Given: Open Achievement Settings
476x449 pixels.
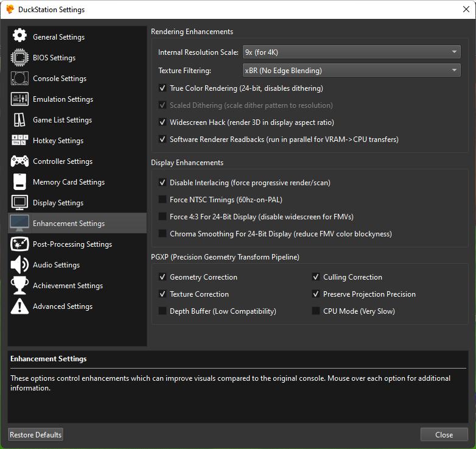Looking at the screenshot, I should [x=77, y=285].
